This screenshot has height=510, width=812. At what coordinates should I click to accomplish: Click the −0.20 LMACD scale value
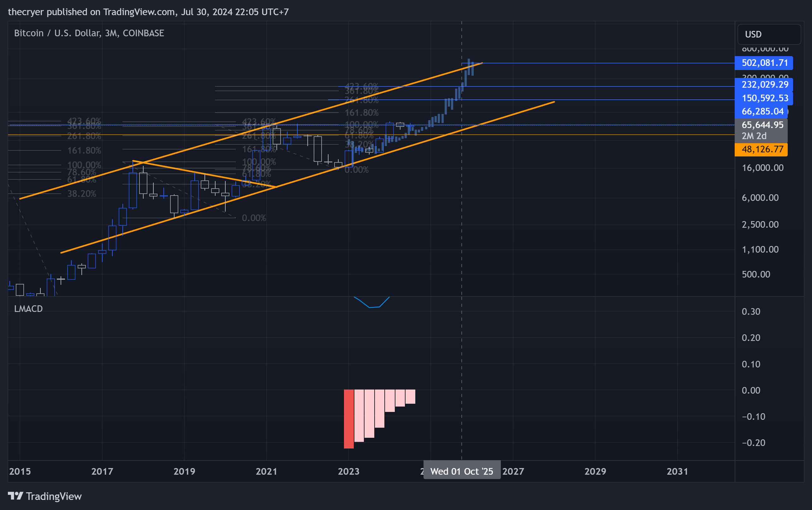754,443
